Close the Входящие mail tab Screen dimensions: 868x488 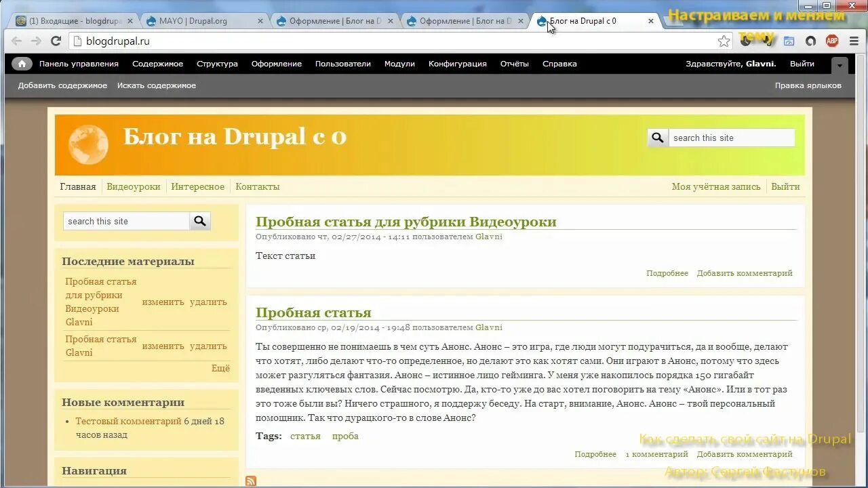[130, 21]
